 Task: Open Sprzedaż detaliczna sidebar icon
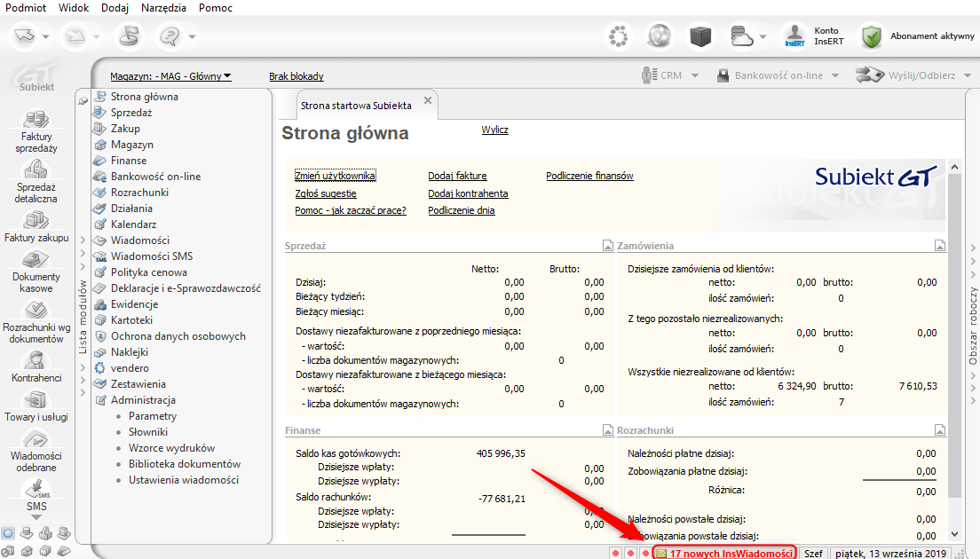36,170
